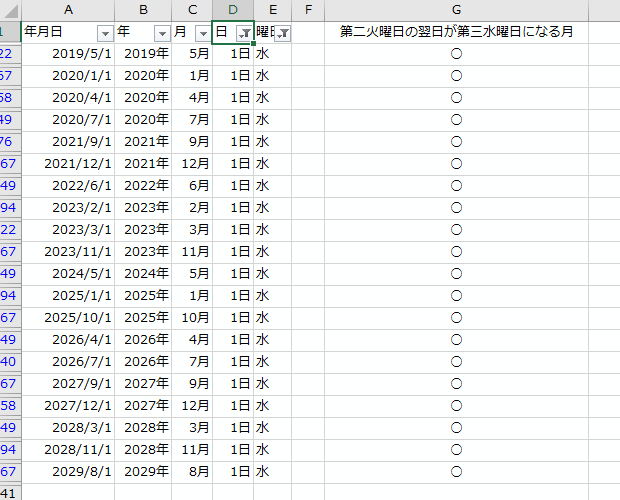
Task: Select the ○ mark in the 2019/5/1 row
Action: (456, 54)
